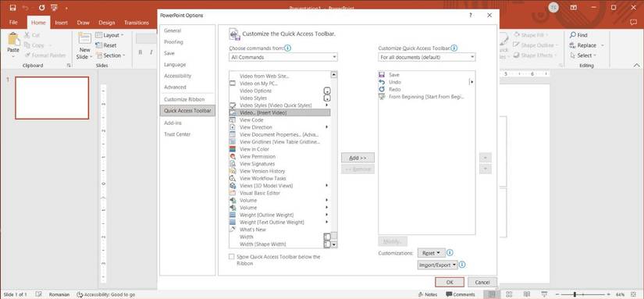The width and height of the screenshot is (644, 299).
Task: Enable Show Quick Access Toolbar below the Ribbon
Action: tap(232, 257)
